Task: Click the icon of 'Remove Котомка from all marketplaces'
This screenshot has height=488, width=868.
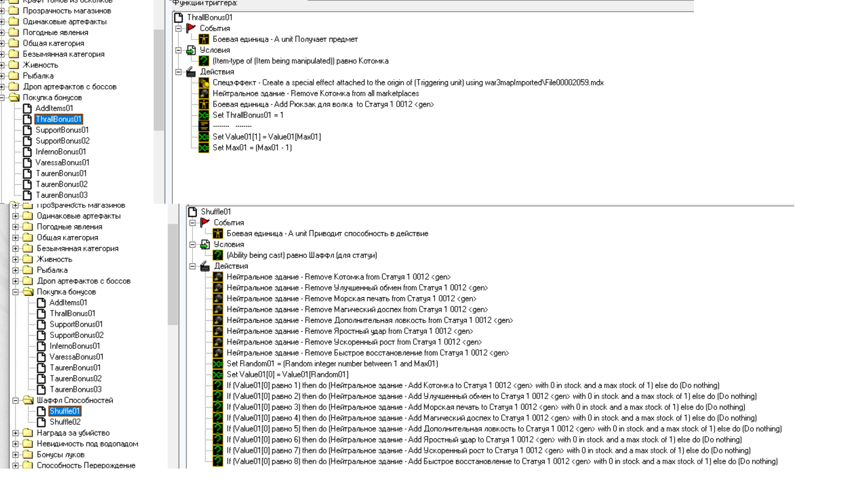Action: tap(204, 94)
